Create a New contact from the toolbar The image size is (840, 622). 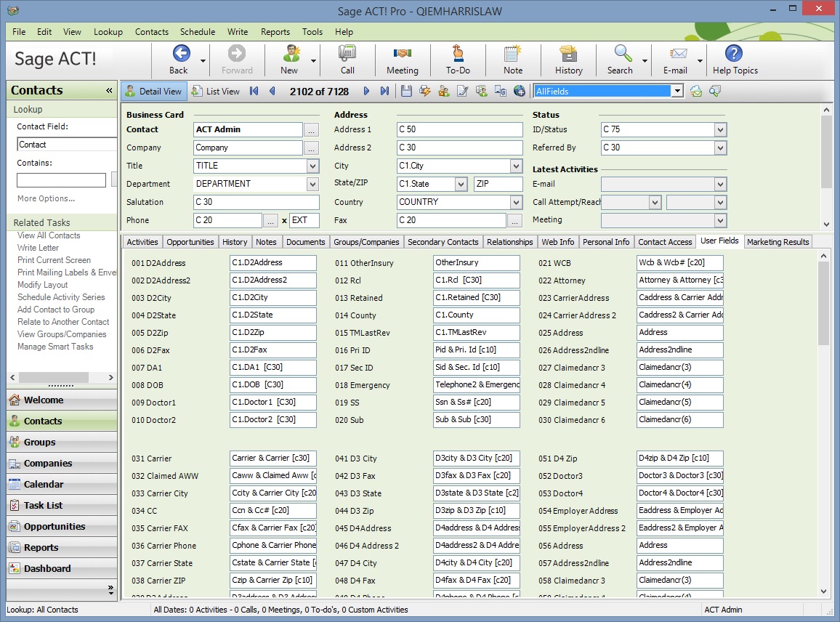(290, 60)
